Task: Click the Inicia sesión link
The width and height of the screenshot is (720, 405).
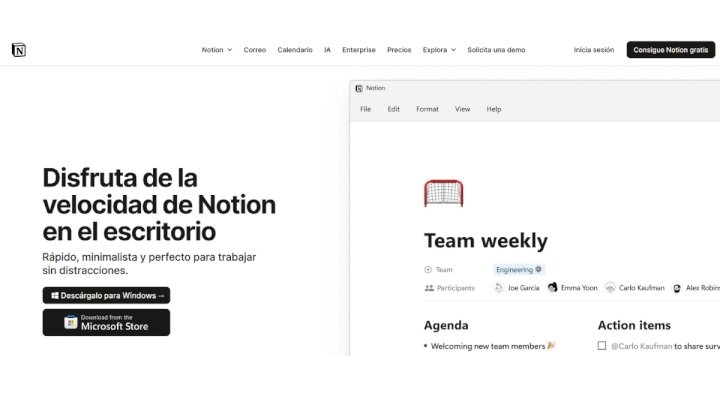Action: click(594, 50)
